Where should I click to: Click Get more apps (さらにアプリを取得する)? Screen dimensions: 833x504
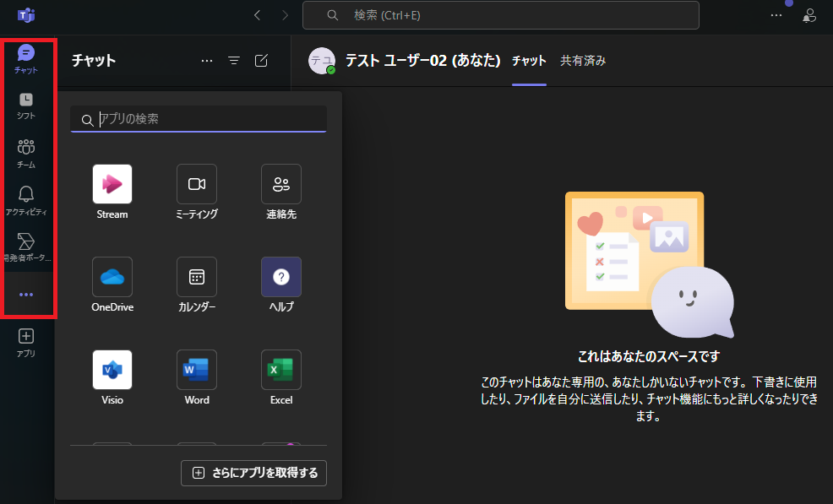point(253,474)
